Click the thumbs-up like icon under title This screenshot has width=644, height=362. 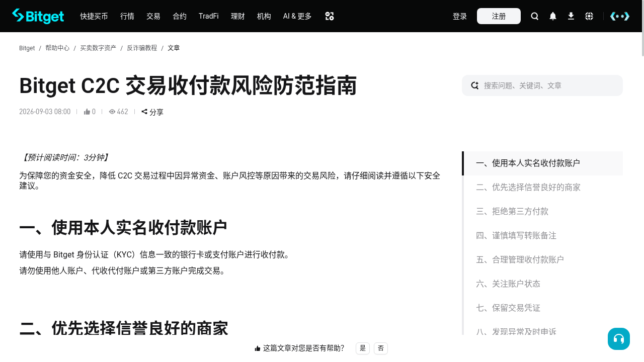click(x=87, y=112)
